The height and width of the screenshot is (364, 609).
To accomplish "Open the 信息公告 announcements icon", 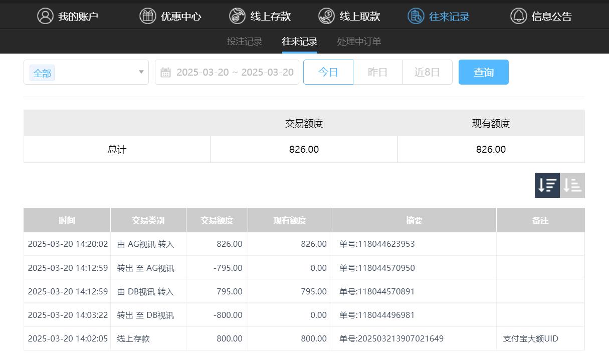I will point(518,16).
